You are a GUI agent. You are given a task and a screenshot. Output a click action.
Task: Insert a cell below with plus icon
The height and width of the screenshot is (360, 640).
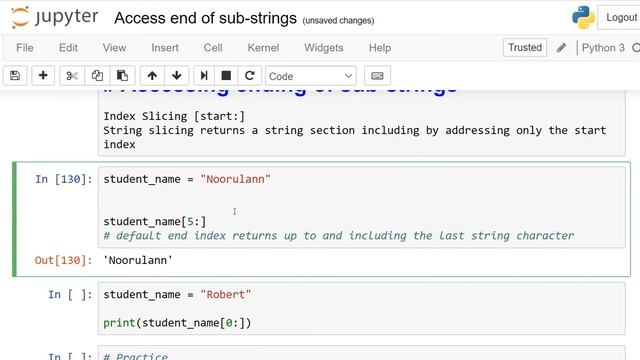pos(43,76)
